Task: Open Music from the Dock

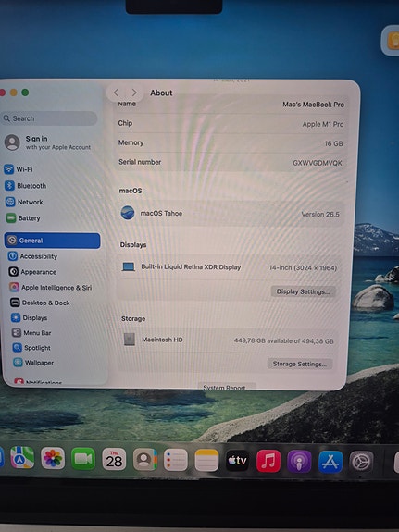Action: (268, 461)
